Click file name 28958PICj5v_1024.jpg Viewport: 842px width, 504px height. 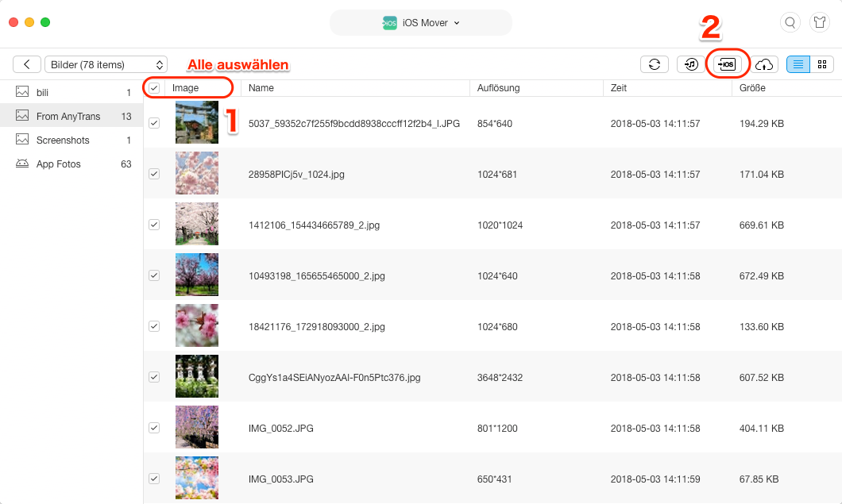click(x=296, y=174)
